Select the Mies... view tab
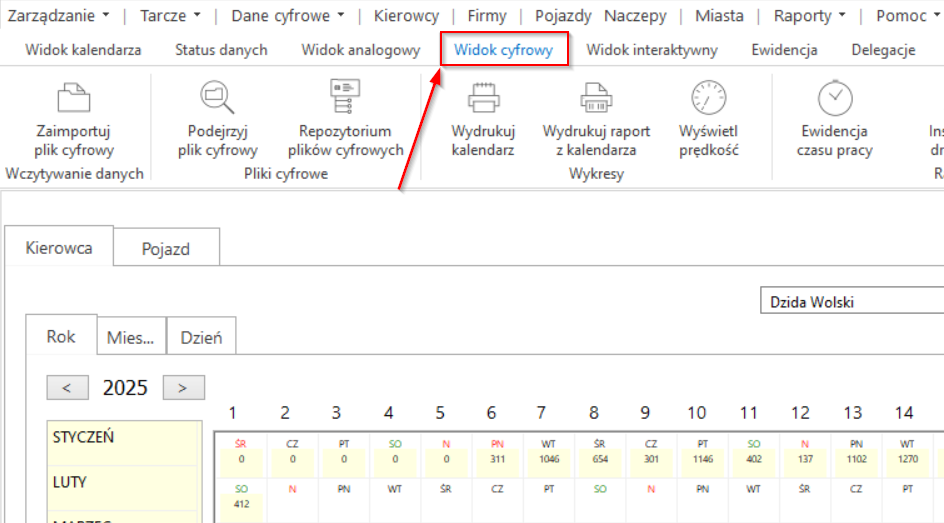 click(x=131, y=337)
